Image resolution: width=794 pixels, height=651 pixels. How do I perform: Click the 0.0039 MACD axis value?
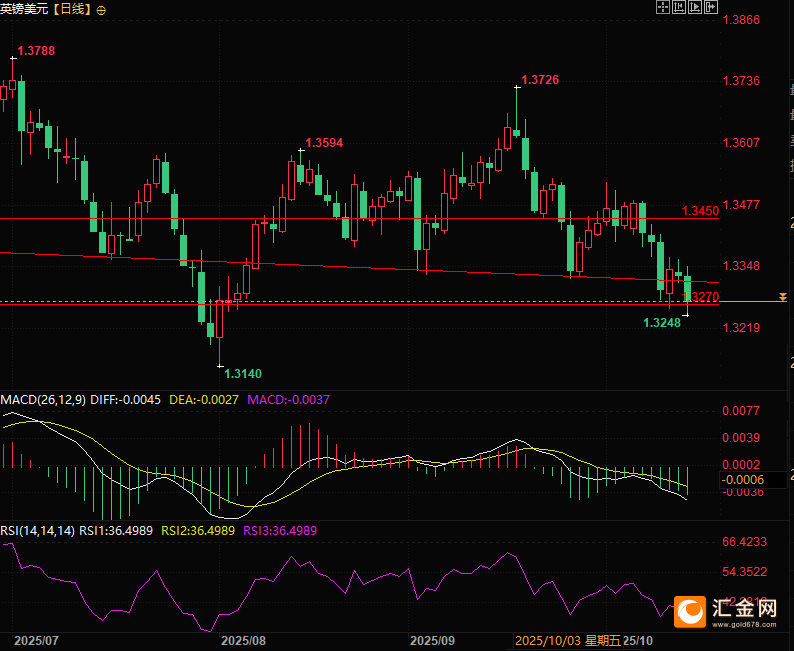click(741, 437)
